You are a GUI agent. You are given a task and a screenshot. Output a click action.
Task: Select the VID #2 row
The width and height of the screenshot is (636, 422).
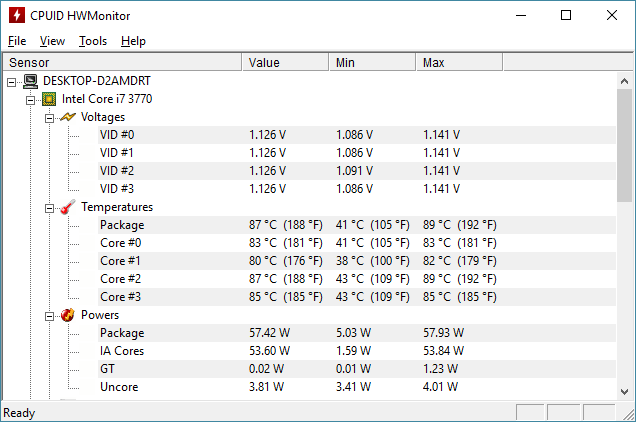point(357,171)
